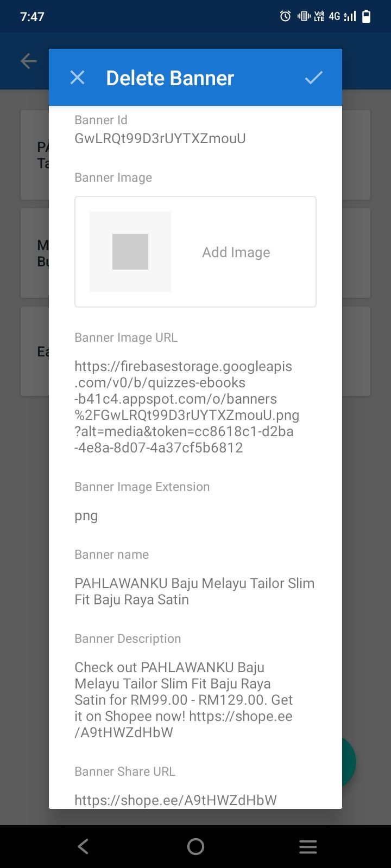This screenshot has width=391, height=868.
Task: Tap the Android back navigation button
Action: (x=83, y=846)
